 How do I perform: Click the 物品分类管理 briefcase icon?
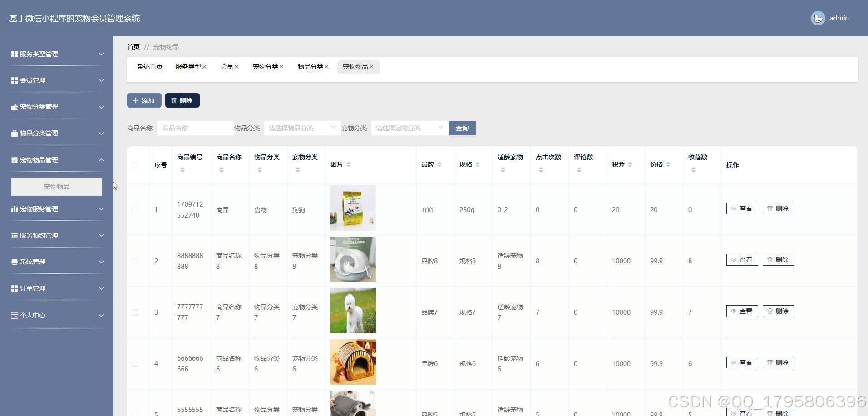pyautogui.click(x=15, y=134)
